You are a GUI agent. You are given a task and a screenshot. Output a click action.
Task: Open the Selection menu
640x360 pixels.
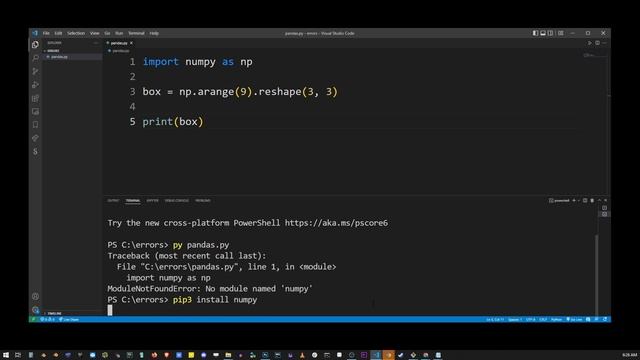[76, 33]
